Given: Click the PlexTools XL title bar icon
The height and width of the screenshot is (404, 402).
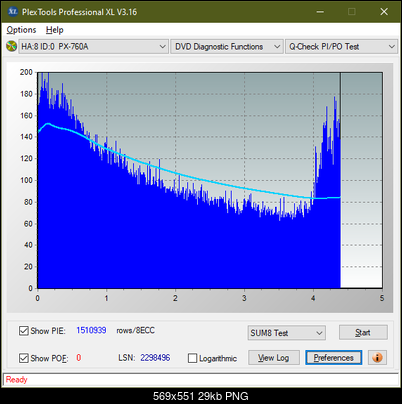Looking at the screenshot, I should [x=12, y=12].
